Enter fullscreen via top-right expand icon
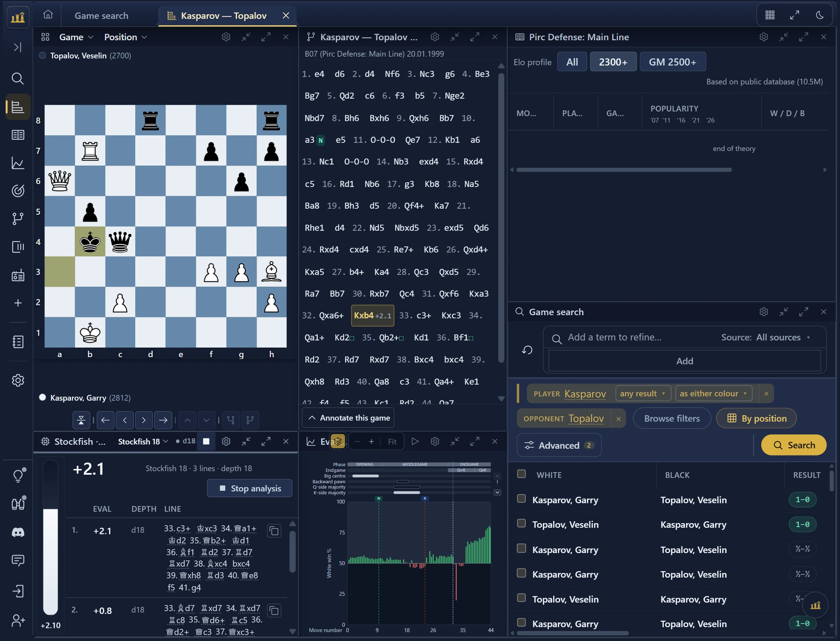Viewport: 840px width, 641px height. [795, 15]
